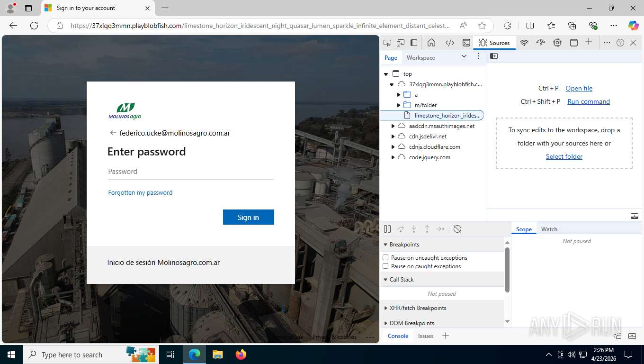The height and width of the screenshot is (364, 644).
Task: Switch to the Scope tab
Action: point(524,229)
